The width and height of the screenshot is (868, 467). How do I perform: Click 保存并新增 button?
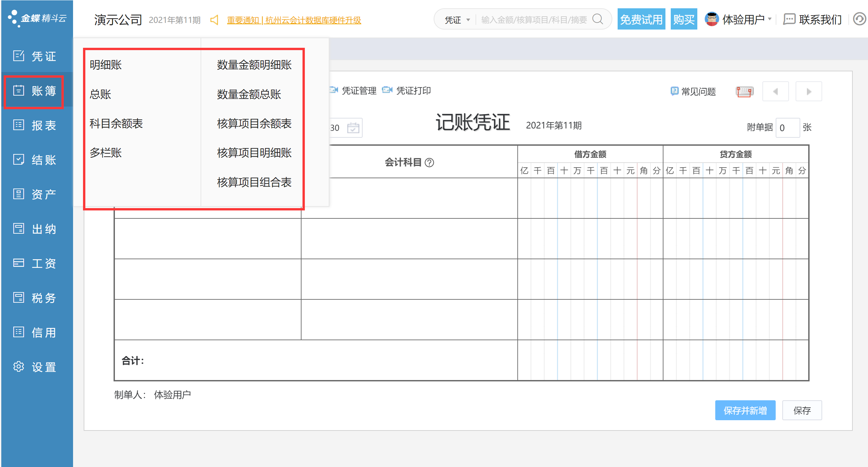(x=745, y=410)
